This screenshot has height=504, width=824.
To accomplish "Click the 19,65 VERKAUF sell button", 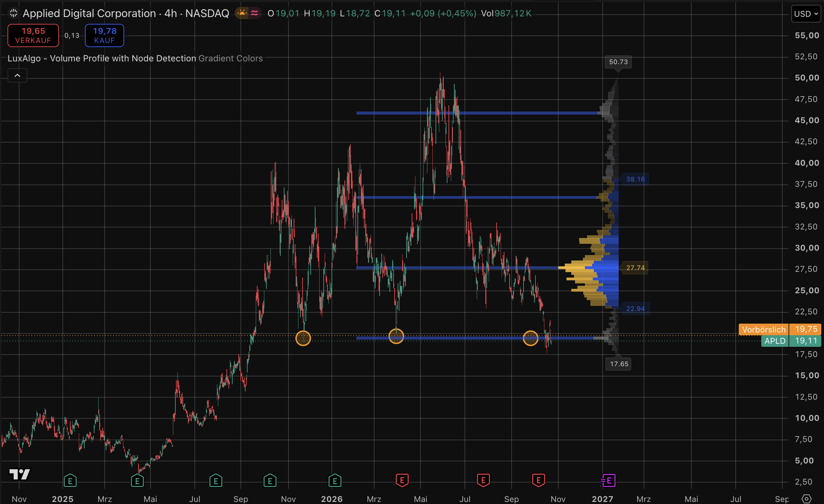I will click(x=33, y=35).
